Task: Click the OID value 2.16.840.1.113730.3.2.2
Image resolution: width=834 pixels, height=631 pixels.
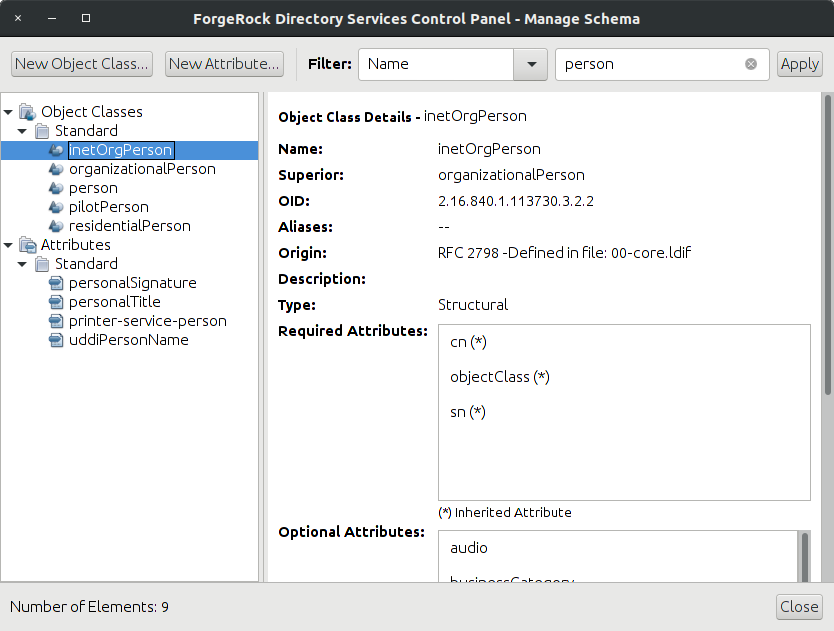Action: pos(515,202)
